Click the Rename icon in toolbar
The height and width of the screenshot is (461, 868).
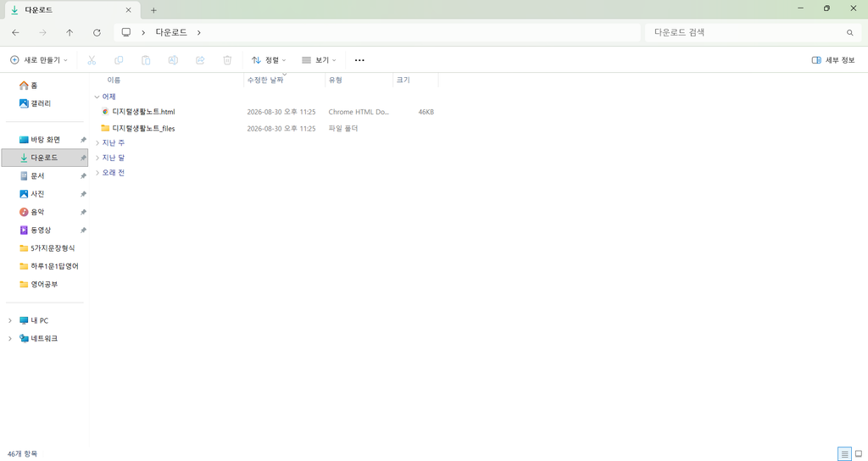pyautogui.click(x=173, y=60)
